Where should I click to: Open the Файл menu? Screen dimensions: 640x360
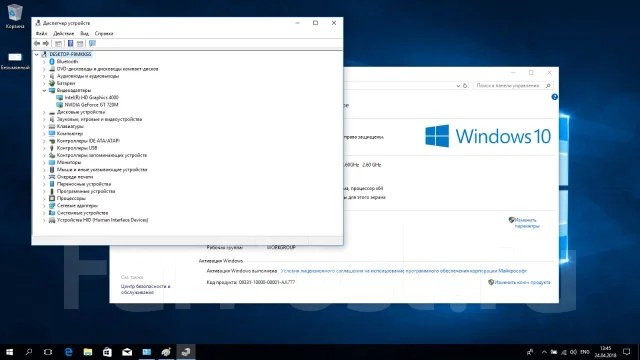[41, 33]
